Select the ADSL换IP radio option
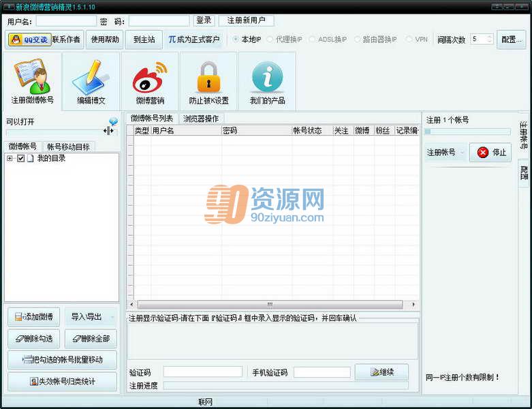 (x=312, y=40)
